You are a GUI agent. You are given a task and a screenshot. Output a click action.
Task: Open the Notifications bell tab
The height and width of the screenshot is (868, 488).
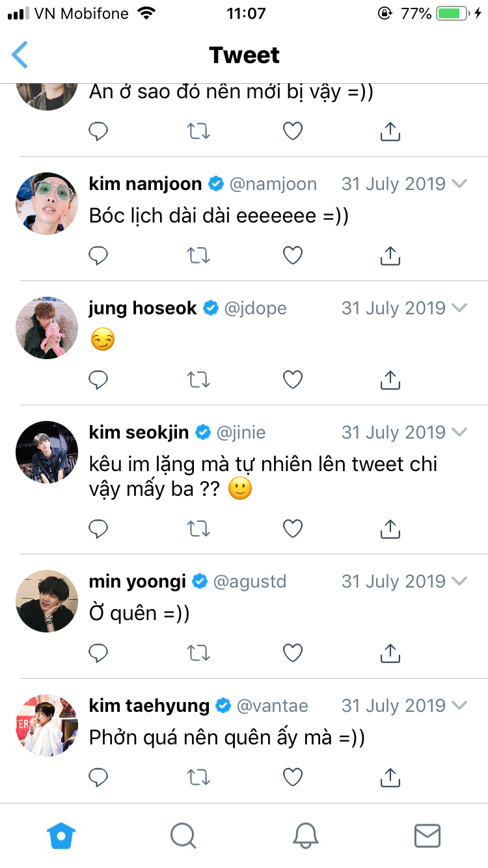pos(305,835)
